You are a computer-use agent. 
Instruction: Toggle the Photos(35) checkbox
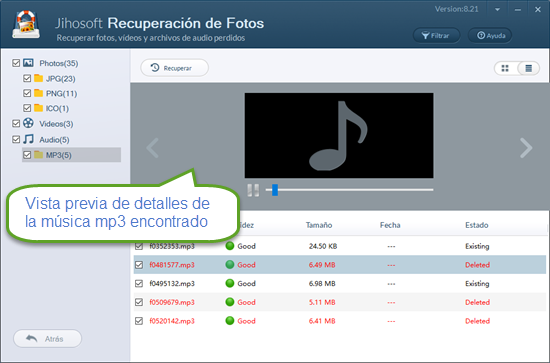[x=16, y=63]
